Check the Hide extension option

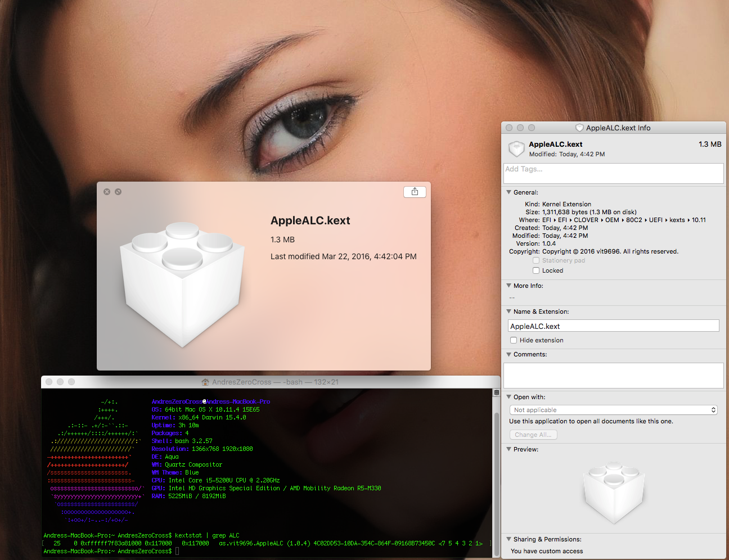coord(514,340)
